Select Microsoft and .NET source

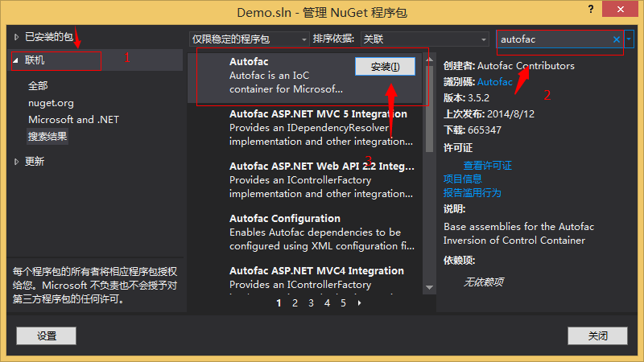(73, 119)
